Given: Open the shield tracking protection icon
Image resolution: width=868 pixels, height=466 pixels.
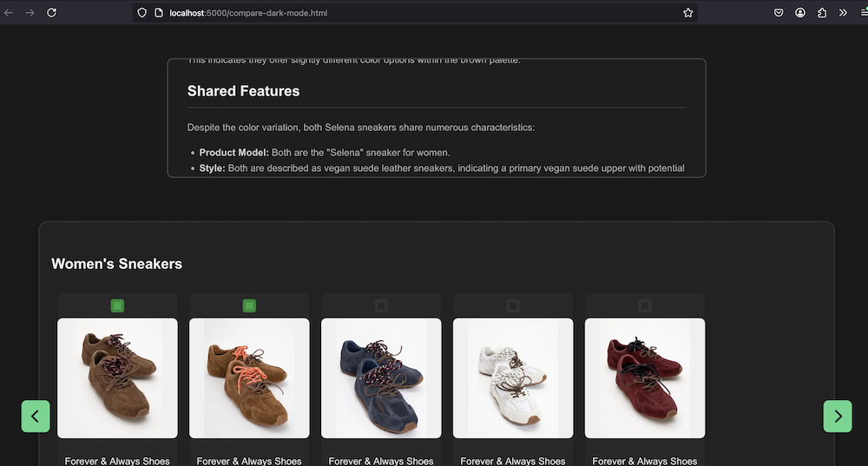Looking at the screenshot, I should coord(141,13).
